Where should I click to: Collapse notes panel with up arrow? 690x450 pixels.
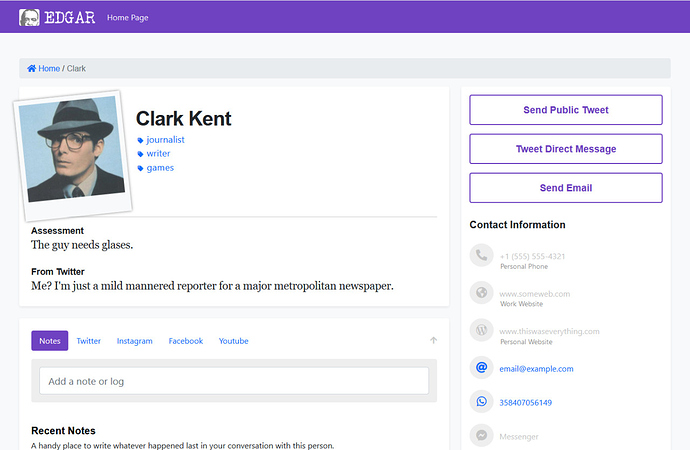click(433, 340)
